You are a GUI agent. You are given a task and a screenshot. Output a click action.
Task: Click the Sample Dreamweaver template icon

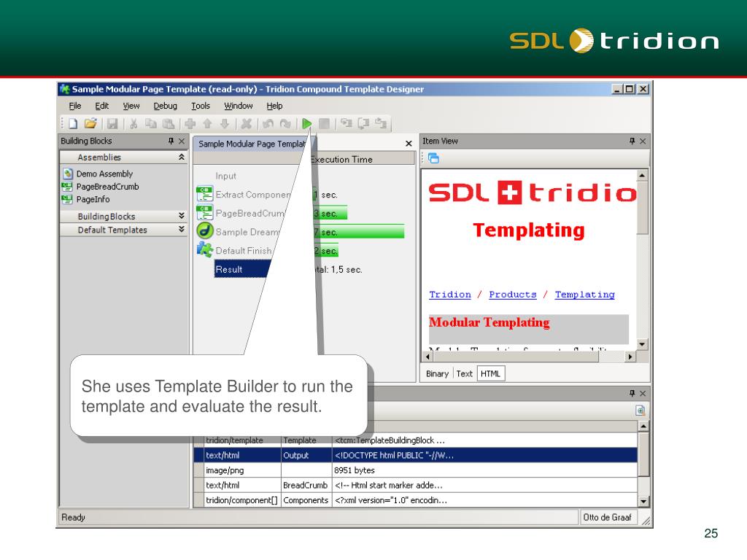point(205,231)
